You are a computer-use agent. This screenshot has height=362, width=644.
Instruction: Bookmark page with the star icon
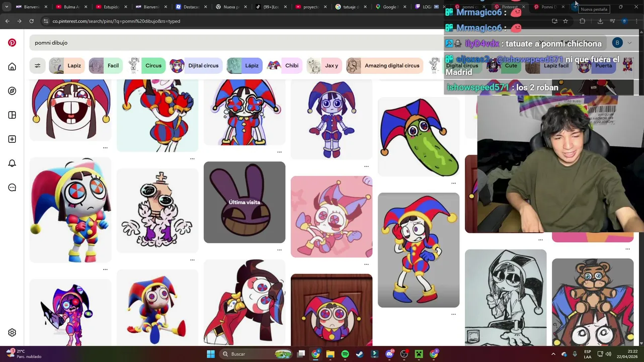coord(566,21)
